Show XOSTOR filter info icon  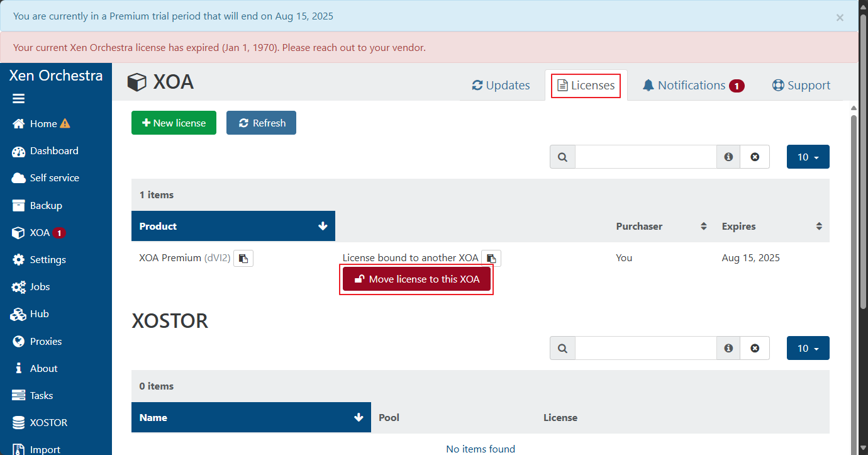coord(728,348)
